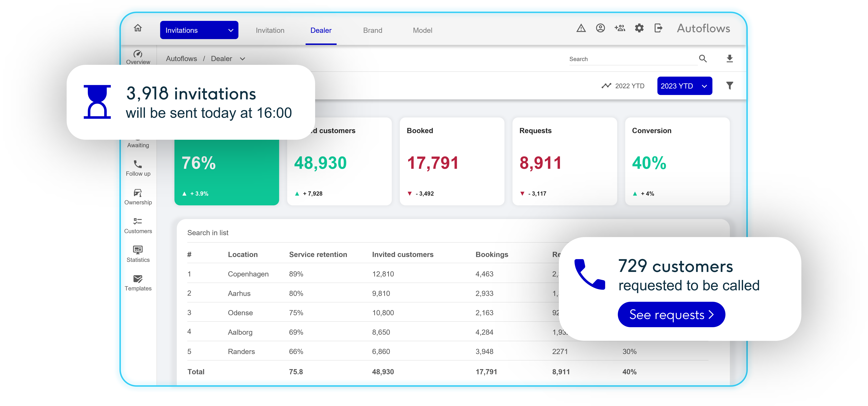868x406 pixels.
Task: Click the add users group icon
Action: [620, 28]
